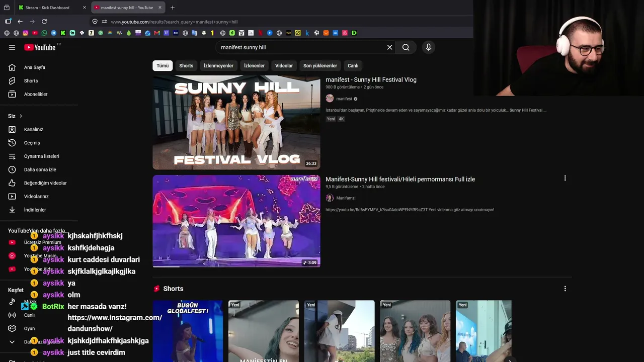The height and width of the screenshot is (362, 644).
Task: Close the manifest sunny hill YouTube tab
Action: [x=160, y=8]
